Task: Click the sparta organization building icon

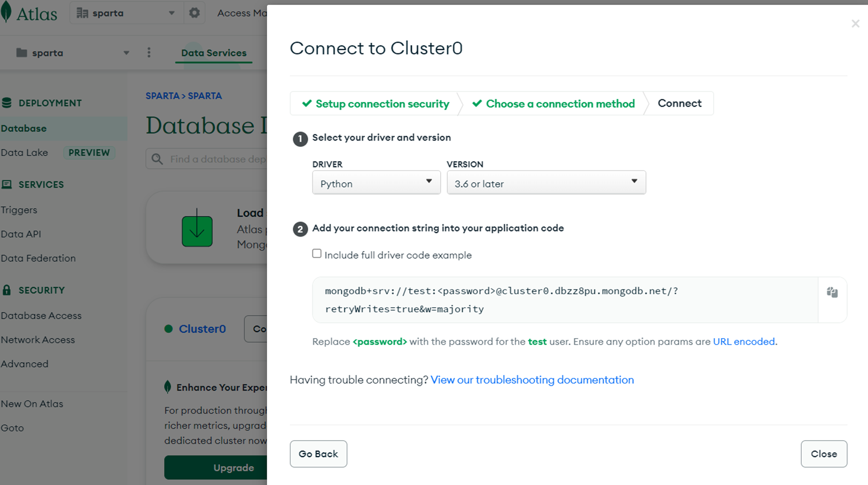Action: tap(82, 13)
